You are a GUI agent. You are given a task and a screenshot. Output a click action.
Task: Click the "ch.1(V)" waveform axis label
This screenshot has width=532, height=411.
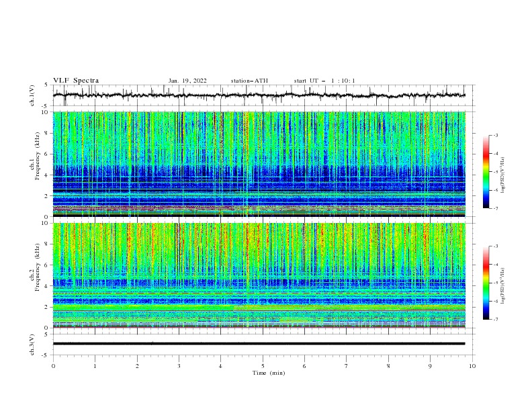tap(32, 95)
